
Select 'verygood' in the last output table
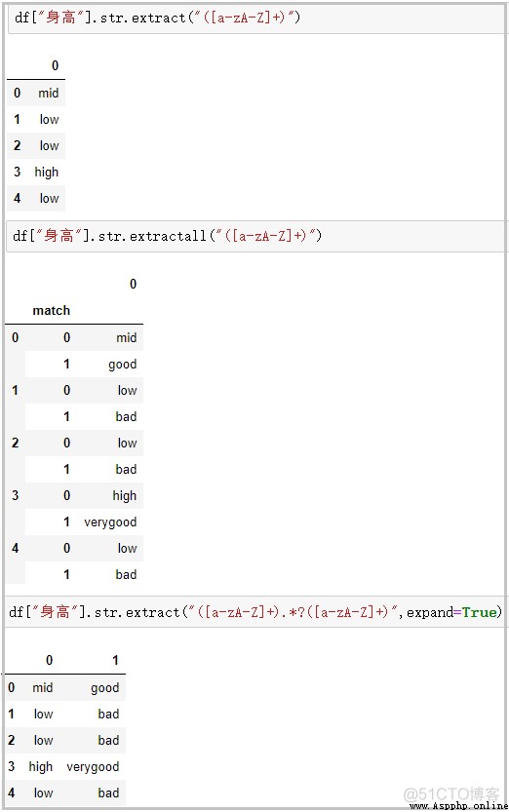coord(93,766)
